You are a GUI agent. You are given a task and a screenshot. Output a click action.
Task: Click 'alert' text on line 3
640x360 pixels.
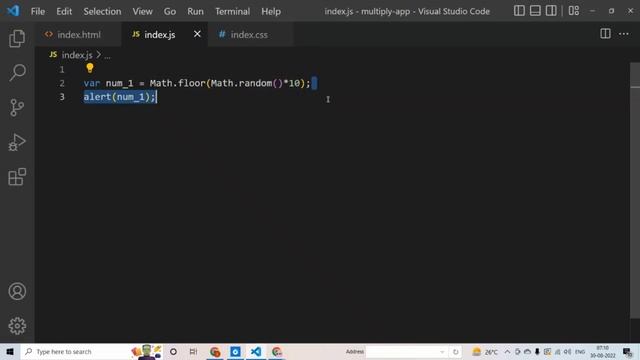pos(97,97)
